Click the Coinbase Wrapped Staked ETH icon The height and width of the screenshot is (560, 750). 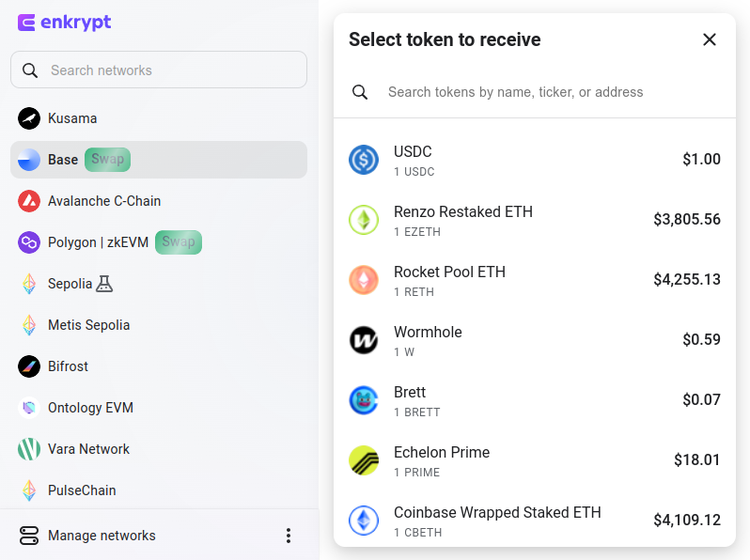pyautogui.click(x=364, y=521)
